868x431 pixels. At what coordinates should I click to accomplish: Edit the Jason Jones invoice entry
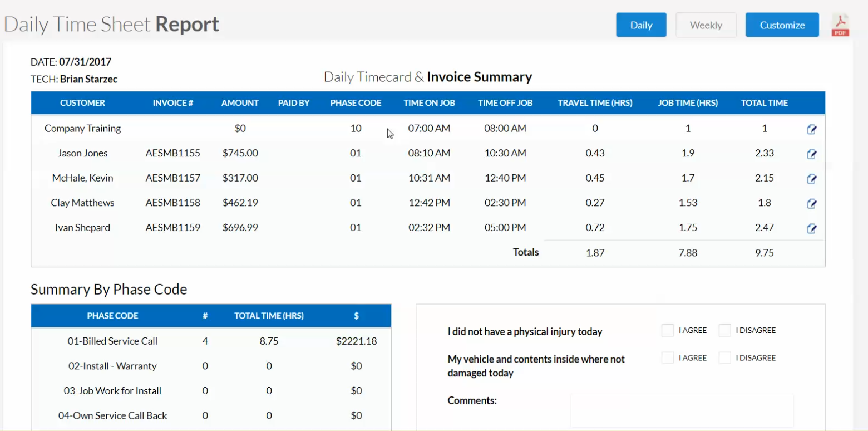point(812,154)
